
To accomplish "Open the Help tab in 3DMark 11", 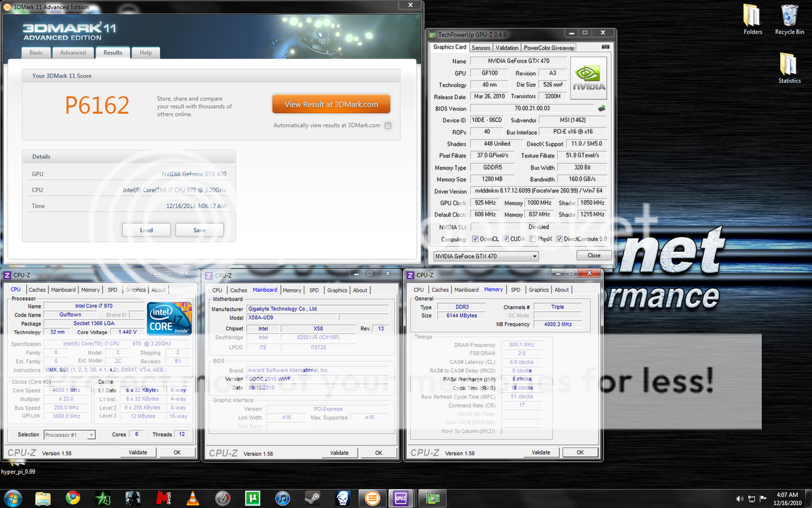I will click(146, 53).
